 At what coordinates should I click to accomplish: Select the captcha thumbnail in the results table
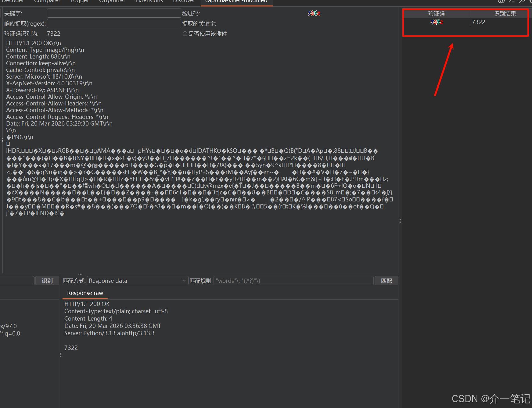437,22
